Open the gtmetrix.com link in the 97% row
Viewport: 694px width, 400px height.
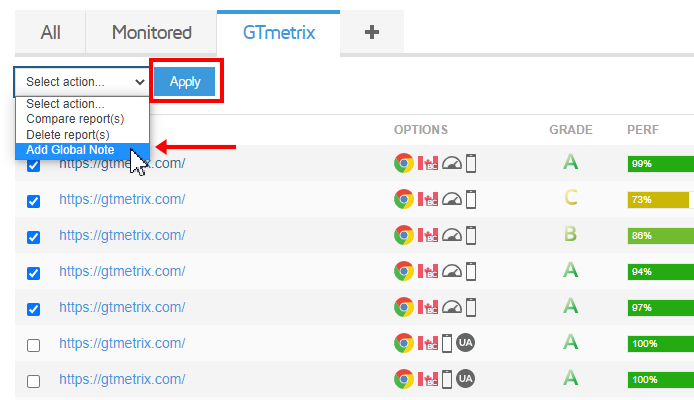click(122, 308)
